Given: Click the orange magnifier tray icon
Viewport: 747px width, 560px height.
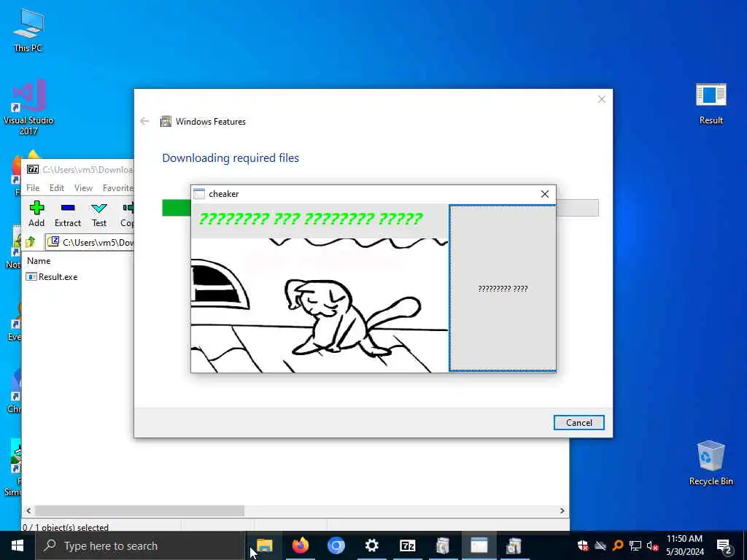Looking at the screenshot, I should pyautogui.click(x=618, y=545).
